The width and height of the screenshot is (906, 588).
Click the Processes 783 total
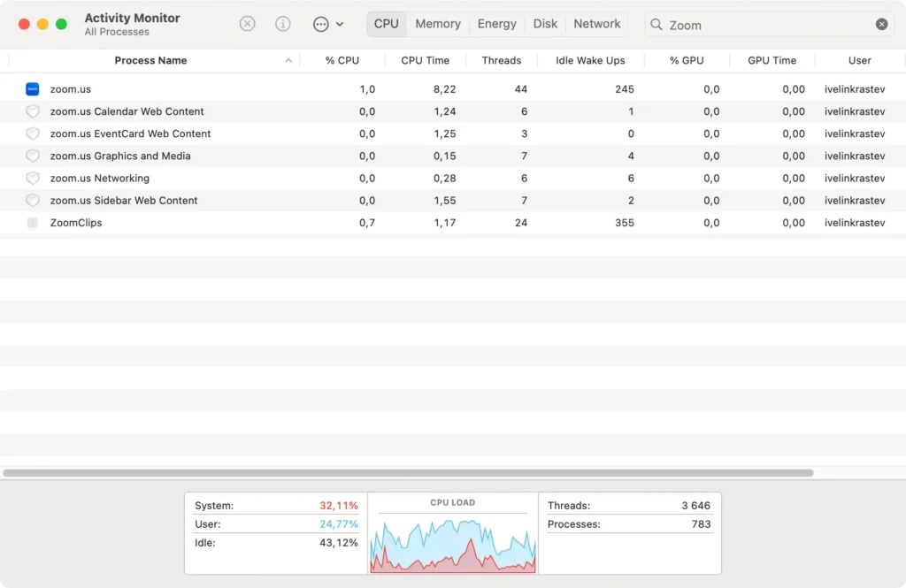pyautogui.click(x=701, y=524)
